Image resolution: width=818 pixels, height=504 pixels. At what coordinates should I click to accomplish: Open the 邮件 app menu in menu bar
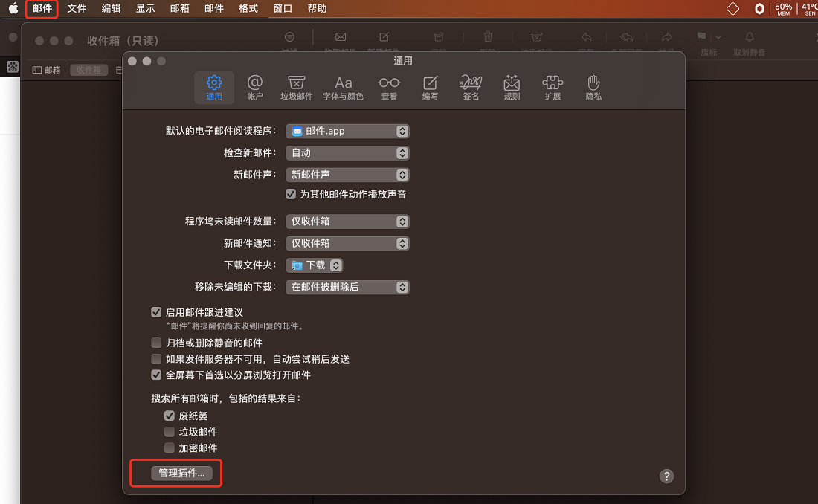[42, 8]
